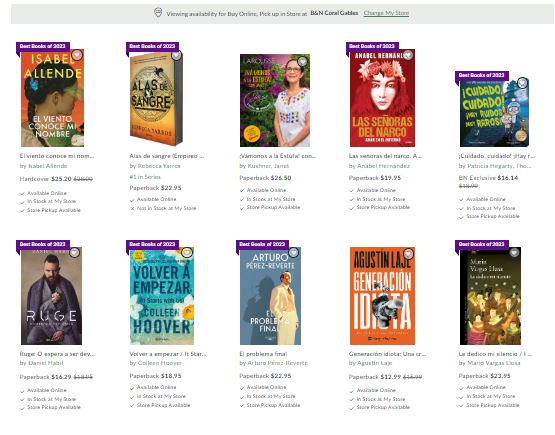Open El problema final title link
Viewport: 555px width, 435px height.
(263, 354)
